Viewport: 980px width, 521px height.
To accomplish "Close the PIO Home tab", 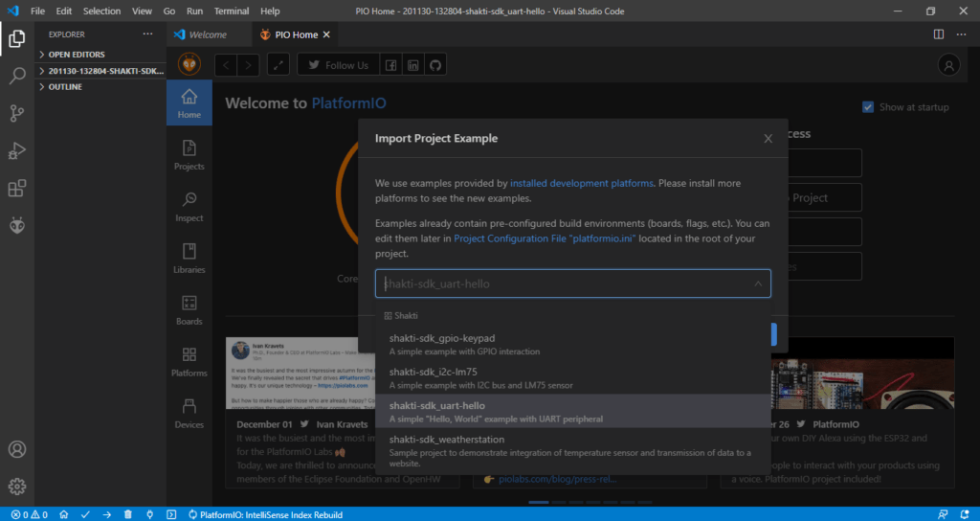I will click(325, 34).
